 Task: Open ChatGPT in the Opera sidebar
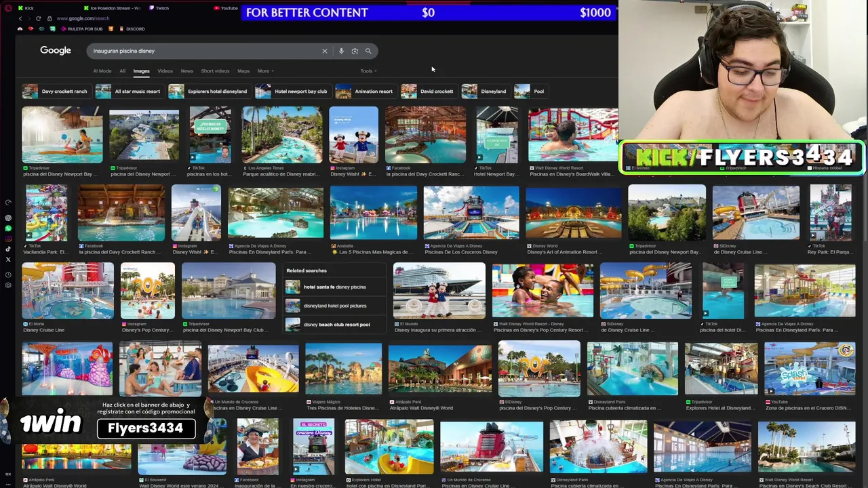[x=8, y=218]
